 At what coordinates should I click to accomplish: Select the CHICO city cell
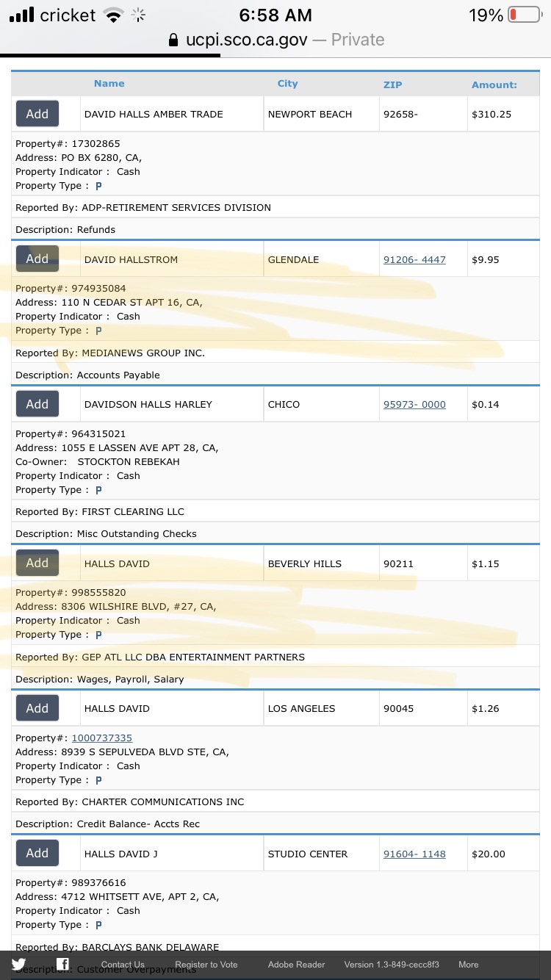pos(322,404)
